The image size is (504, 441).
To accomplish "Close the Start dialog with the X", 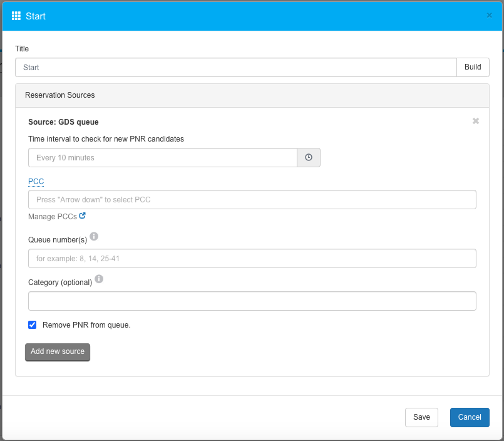I will 489,16.
